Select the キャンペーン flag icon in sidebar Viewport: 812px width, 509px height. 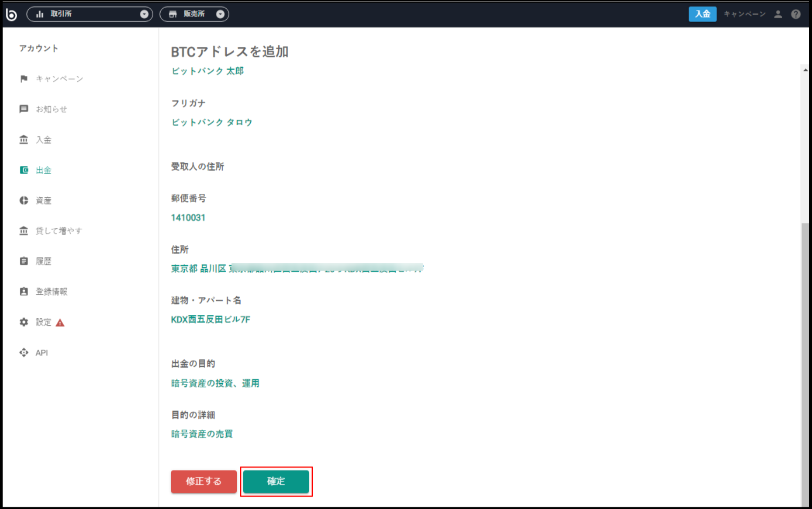pyautogui.click(x=24, y=79)
